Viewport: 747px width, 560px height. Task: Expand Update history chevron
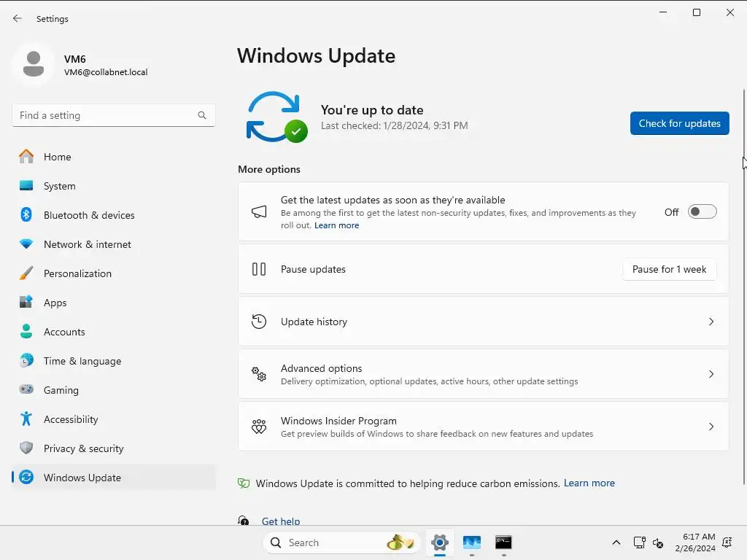tap(711, 322)
